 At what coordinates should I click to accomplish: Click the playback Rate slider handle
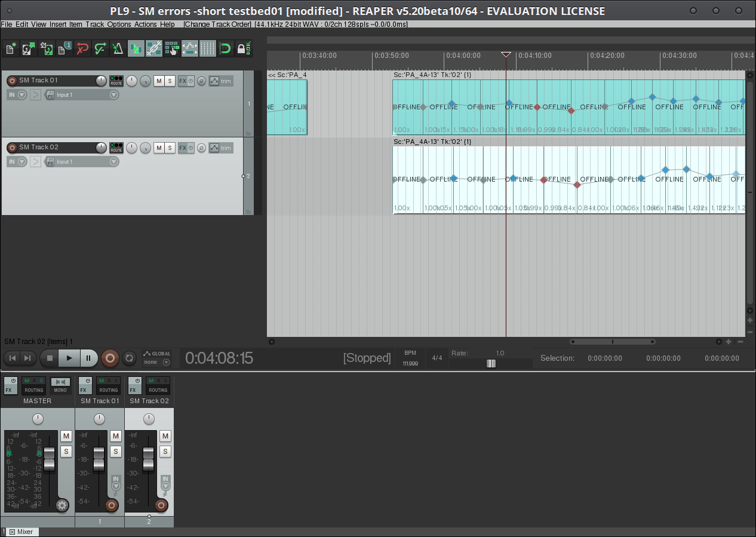pos(491,363)
